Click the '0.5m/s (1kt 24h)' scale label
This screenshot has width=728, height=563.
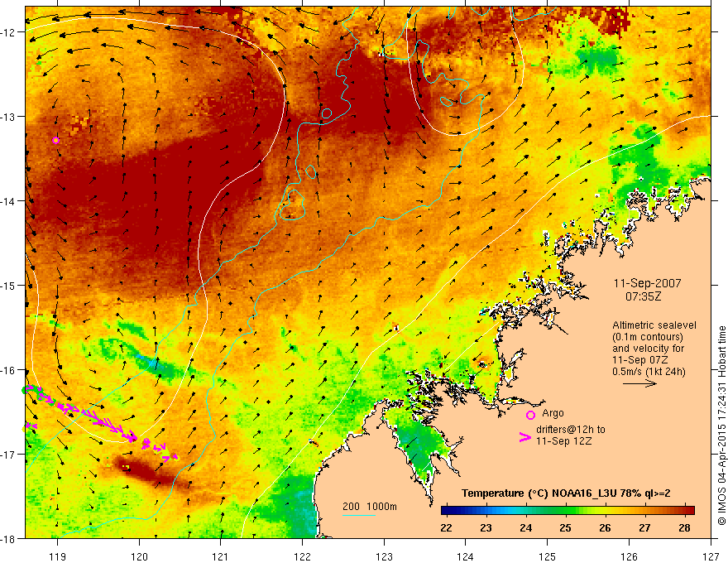point(649,372)
